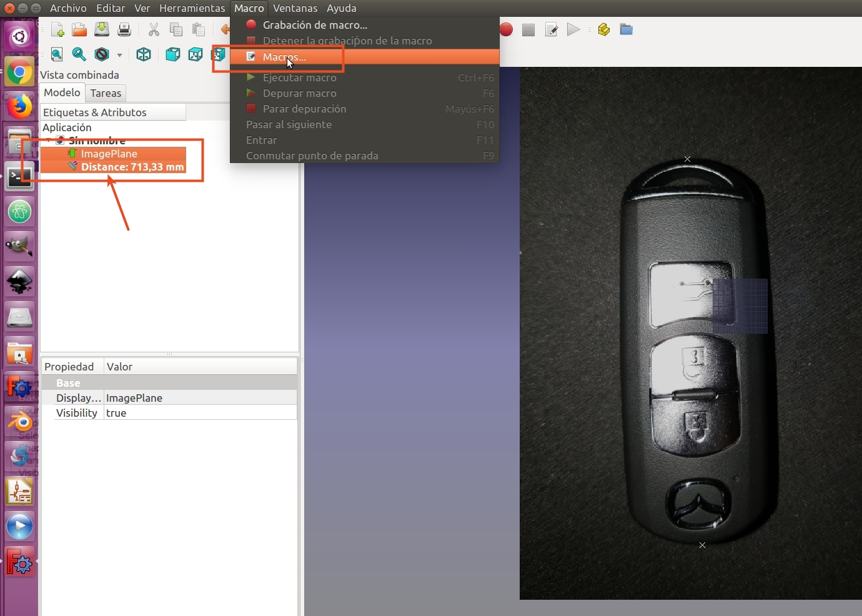Collapse the 'Sin nombre' document tree node

pyautogui.click(x=49, y=140)
